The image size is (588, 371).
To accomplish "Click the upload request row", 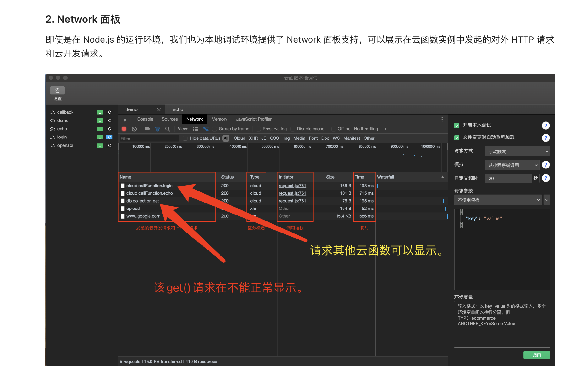I will tap(283, 209).
